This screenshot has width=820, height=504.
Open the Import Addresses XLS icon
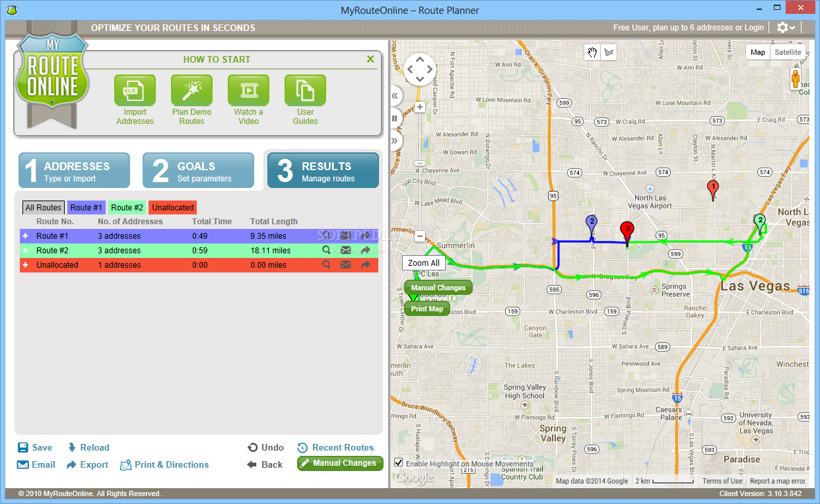pos(135,90)
